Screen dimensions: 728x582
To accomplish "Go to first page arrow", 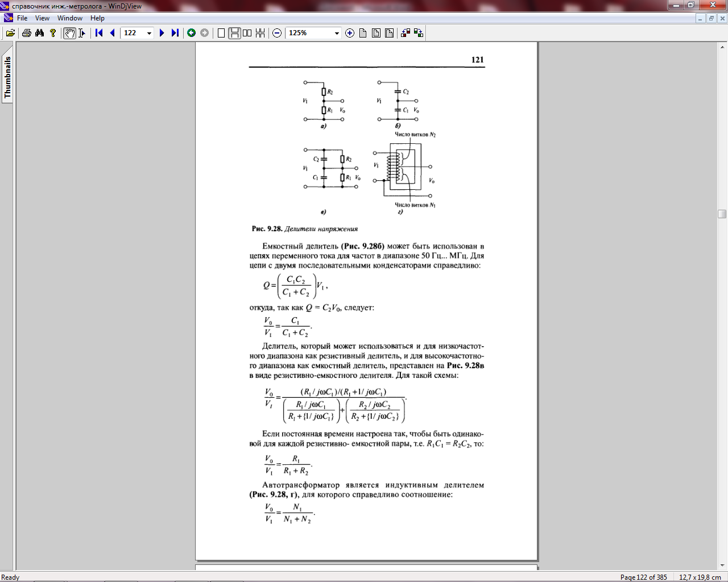I will (99, 33).
